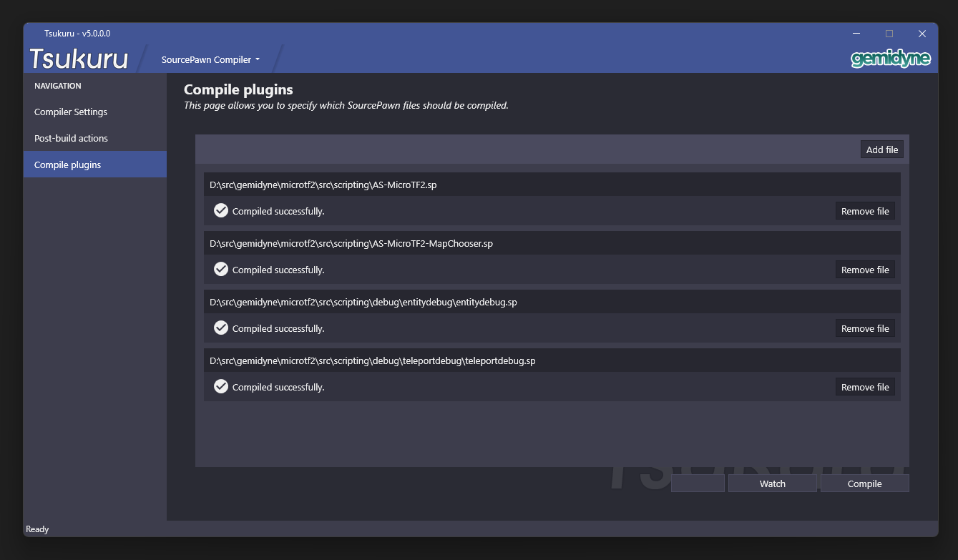
Task: Open Compiler Settings page
Action: point(71,112)
